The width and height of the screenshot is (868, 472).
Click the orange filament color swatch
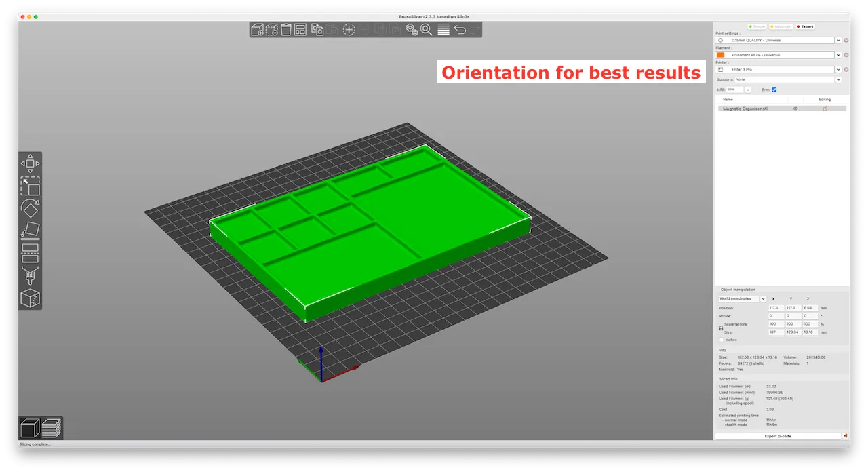(720, 55)
